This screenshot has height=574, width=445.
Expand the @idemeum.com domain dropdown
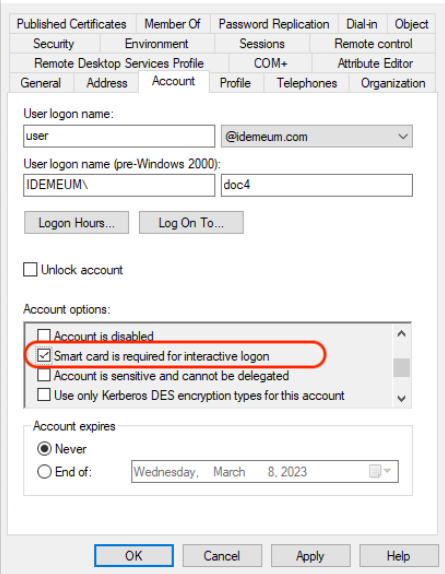[317, 137]
